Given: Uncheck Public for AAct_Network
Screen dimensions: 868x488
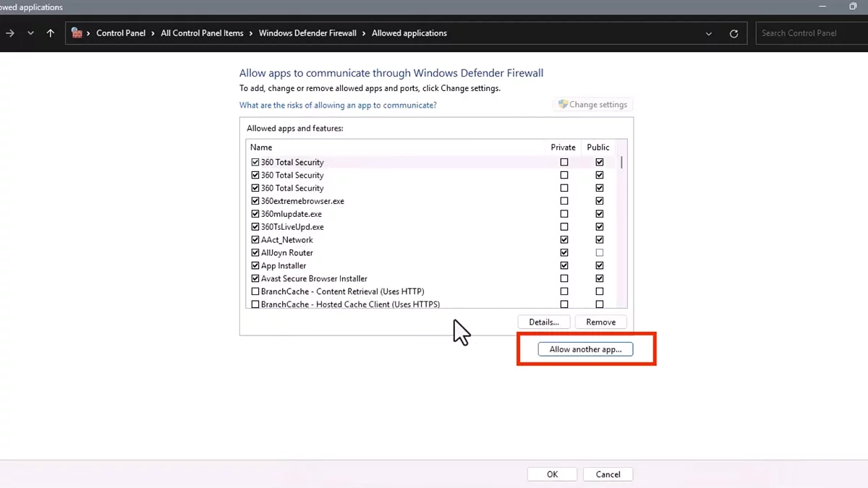Looking at the screenshot, I should tap(599, 240).
